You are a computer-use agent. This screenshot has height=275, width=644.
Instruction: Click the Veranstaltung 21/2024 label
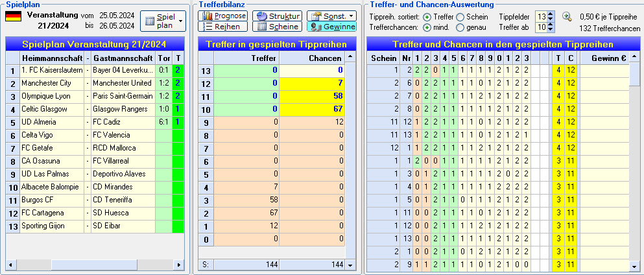coord(53,20)
